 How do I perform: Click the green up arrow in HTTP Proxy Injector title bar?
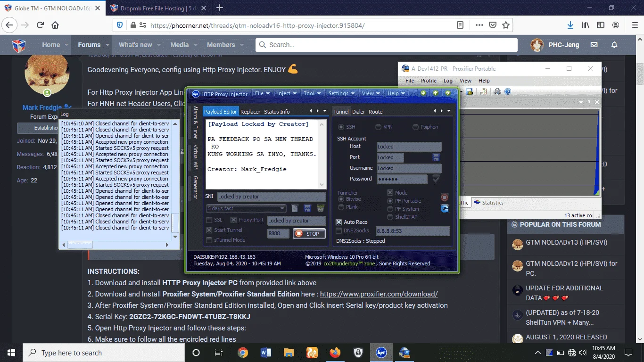click(x=435, y=93)
